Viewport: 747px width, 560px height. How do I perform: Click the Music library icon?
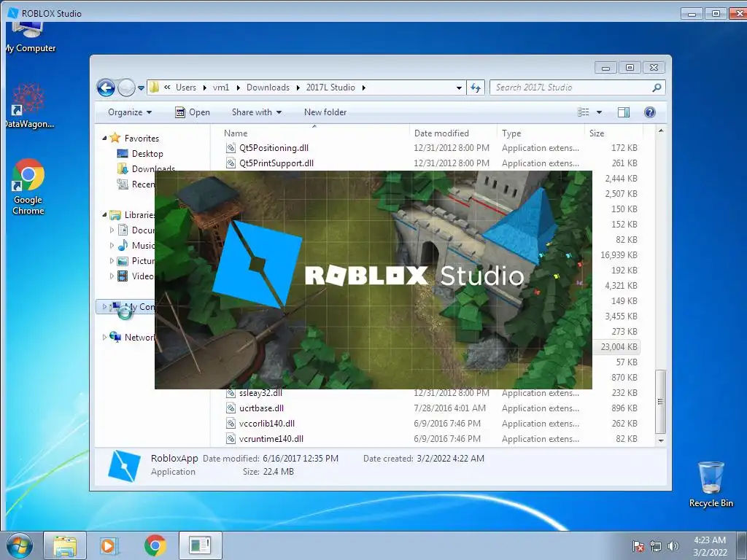pyautogui.click(x=123, y=246)
